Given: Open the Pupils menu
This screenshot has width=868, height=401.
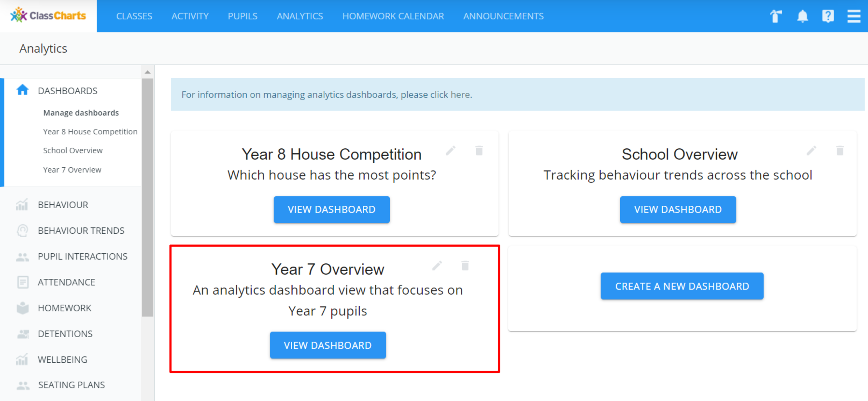Looking at the screenshot, I should point(242,16).
